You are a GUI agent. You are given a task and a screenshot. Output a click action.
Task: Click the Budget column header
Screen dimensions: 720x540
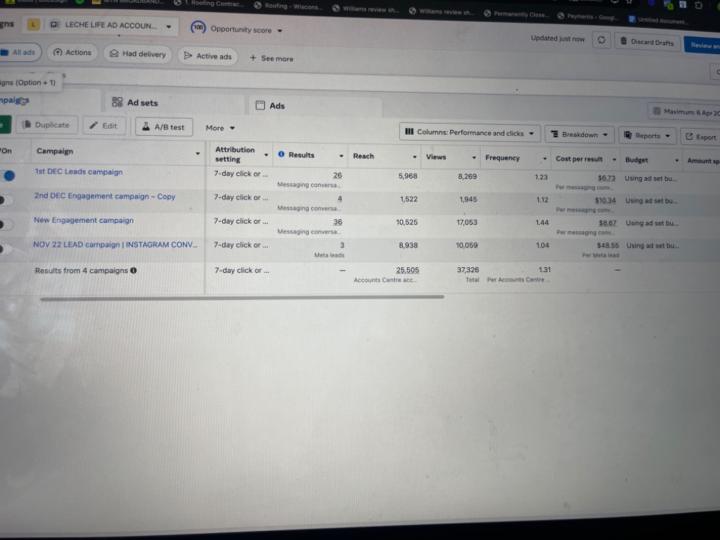click(x=636, y=160)
